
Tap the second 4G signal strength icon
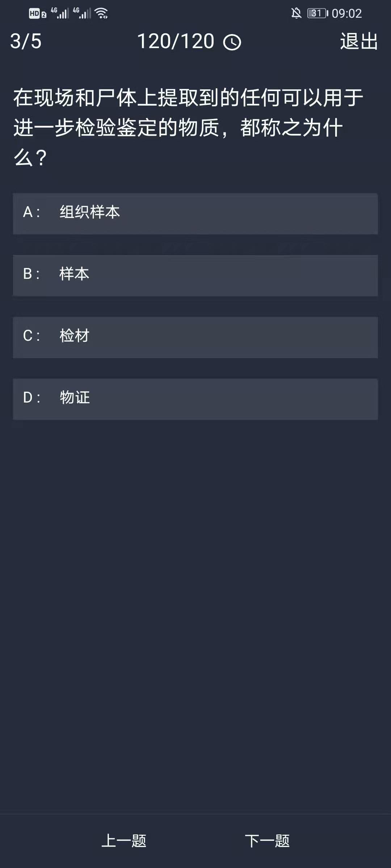pos(82,13)
